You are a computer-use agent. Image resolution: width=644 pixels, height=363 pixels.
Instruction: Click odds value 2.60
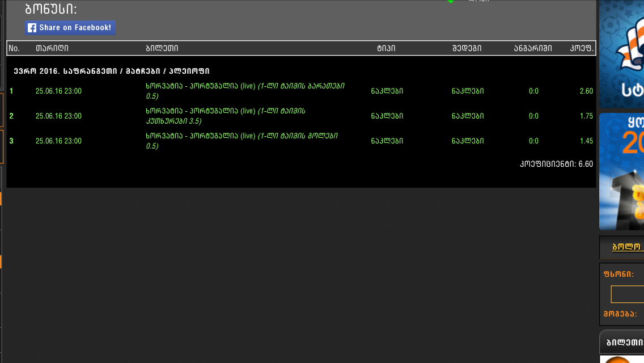pos(586,91)
